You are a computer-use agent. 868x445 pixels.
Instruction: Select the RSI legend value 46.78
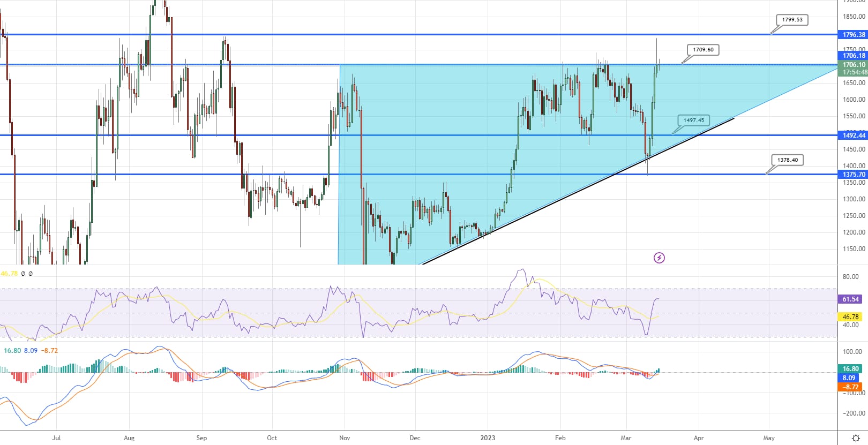click(x=9, y=274)
